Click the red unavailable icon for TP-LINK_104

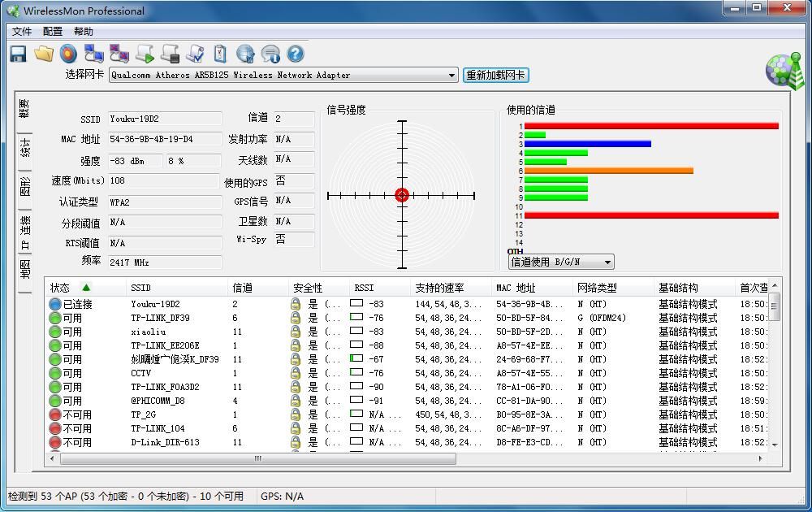click(55, 428)
